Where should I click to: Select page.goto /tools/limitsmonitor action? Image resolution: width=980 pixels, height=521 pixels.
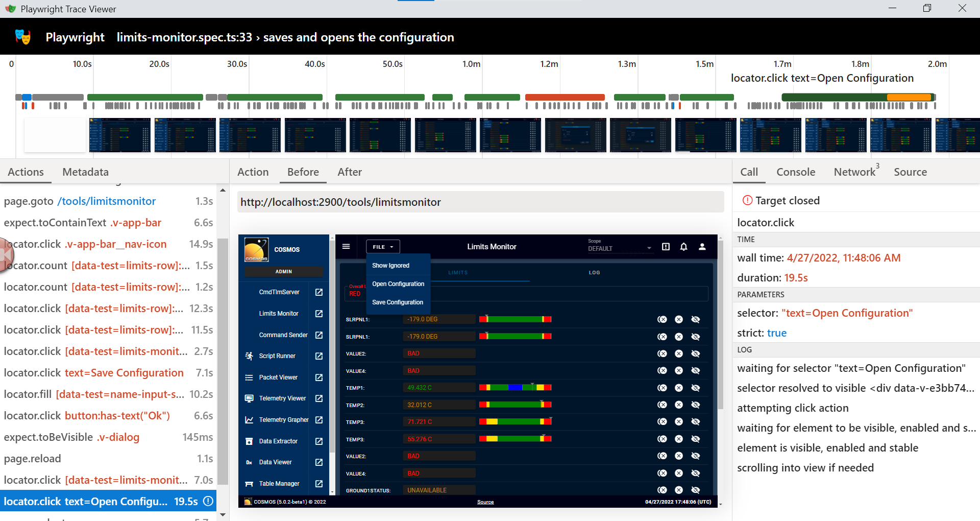(x=108, y=201)
